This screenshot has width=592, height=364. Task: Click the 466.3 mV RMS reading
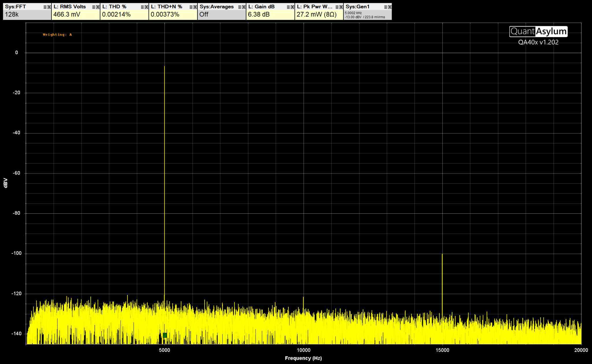click(x=67, y=14)
